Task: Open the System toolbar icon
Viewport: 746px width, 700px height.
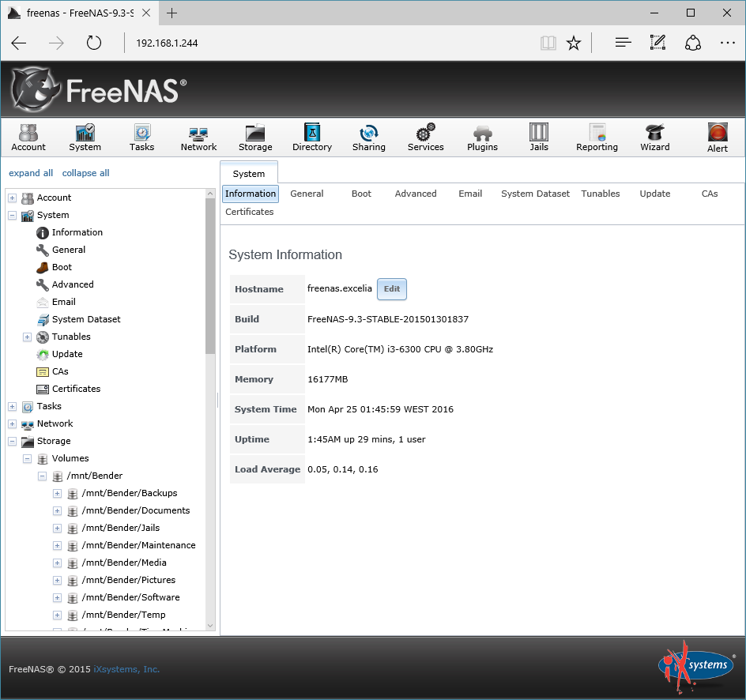Action: point(85,137)
